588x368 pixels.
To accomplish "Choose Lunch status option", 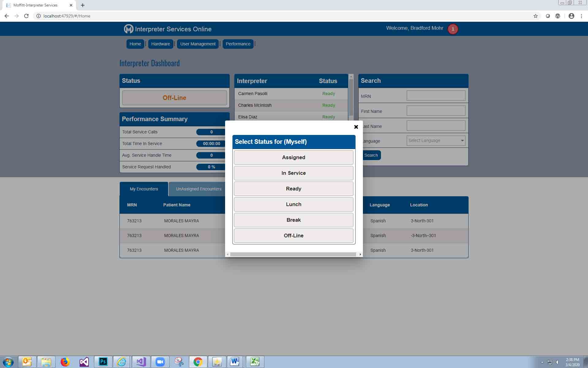I will [293, 204].
